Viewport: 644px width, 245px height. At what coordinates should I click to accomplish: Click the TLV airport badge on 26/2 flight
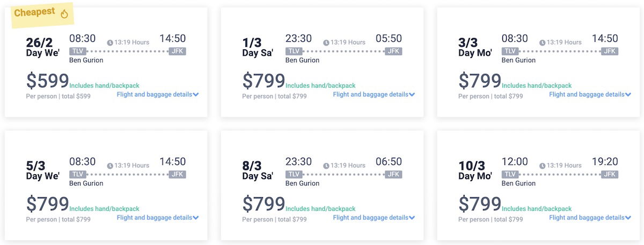pos(78,51)
